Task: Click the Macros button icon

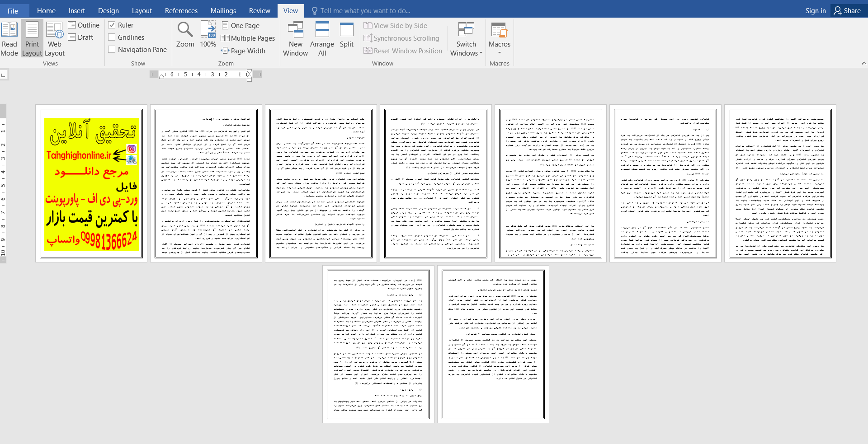Action: click(x=499, y=30)
